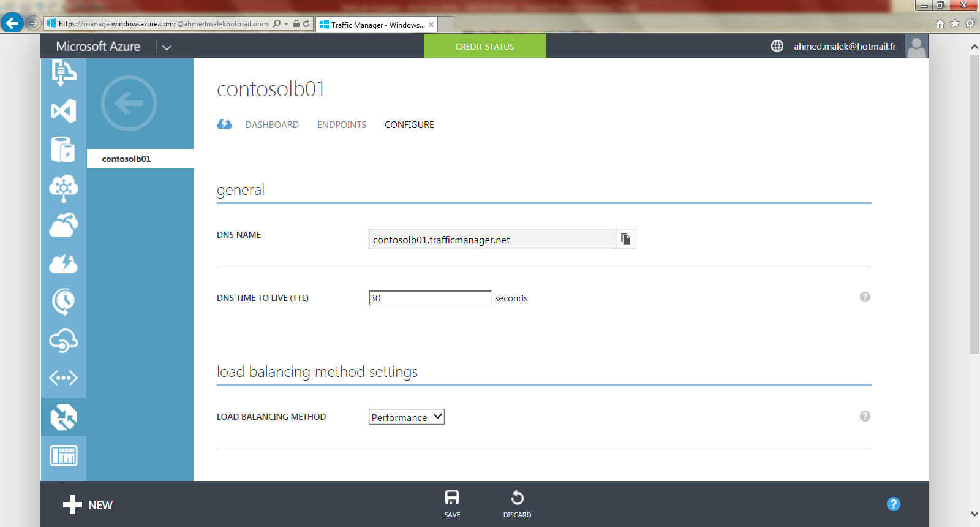The image size is (980, 527).
Task: Select contosolb01 in the profile list
Action: tap(140, 159)
